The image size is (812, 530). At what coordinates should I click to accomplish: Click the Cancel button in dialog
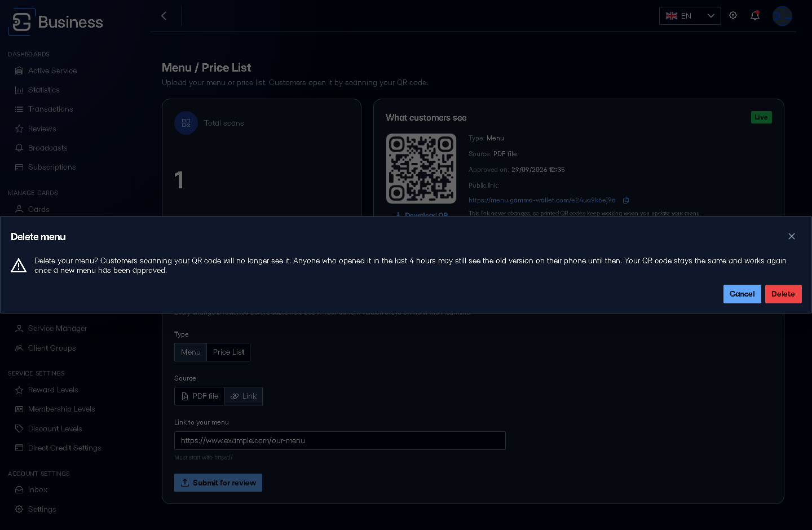[x=742, y=294]
